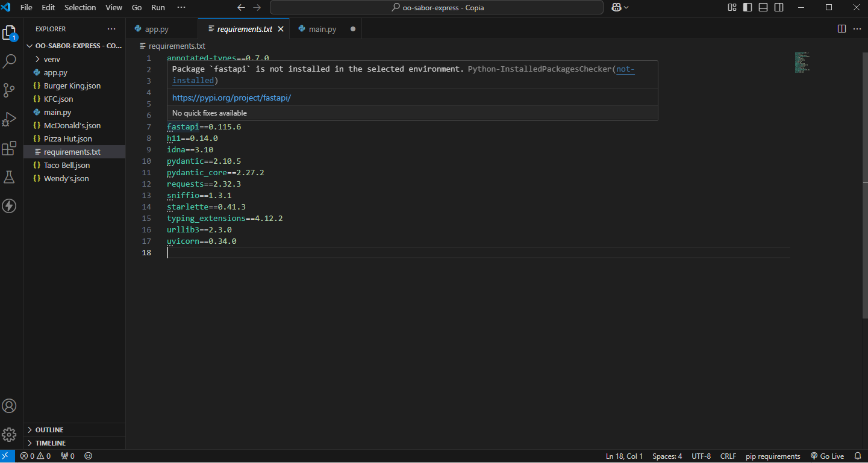Switch to the app.py tab
The height and width of the screenshot is (463, 868).
coord(161,29)
